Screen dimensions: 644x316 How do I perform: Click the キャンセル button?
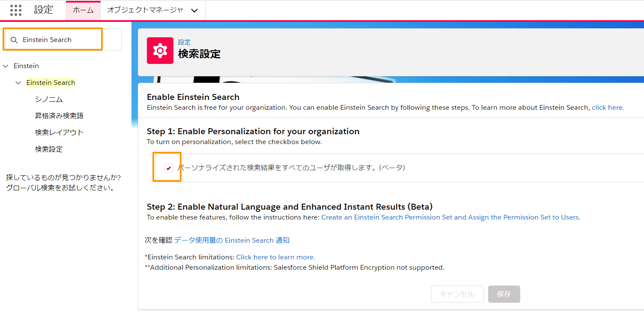pyautogui.click(x=457, y=294)
